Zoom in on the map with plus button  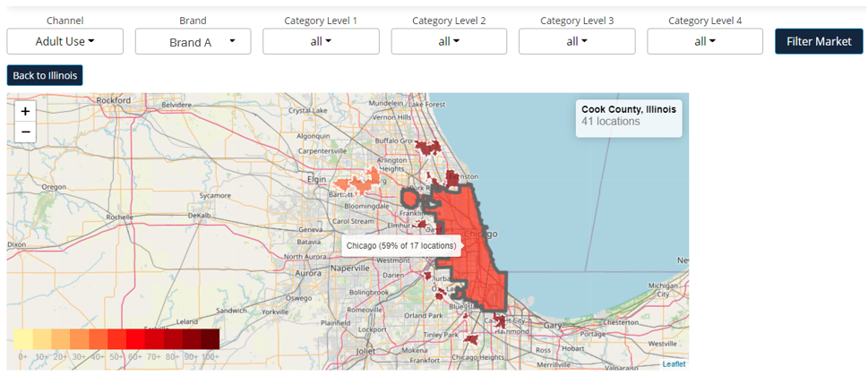coord(25,112)
